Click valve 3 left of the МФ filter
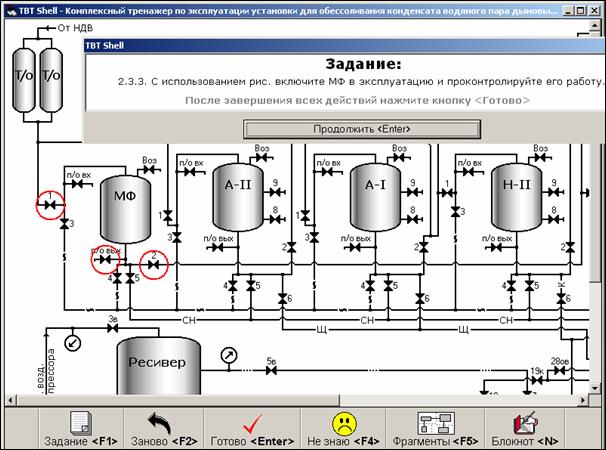The height and width of the screenshot is (450, 606). click(x=64, y=224)
